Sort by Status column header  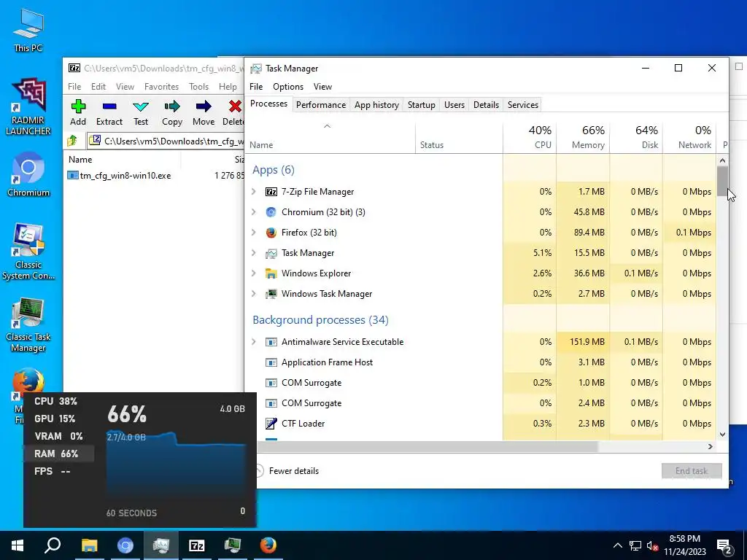click(460, 138)
